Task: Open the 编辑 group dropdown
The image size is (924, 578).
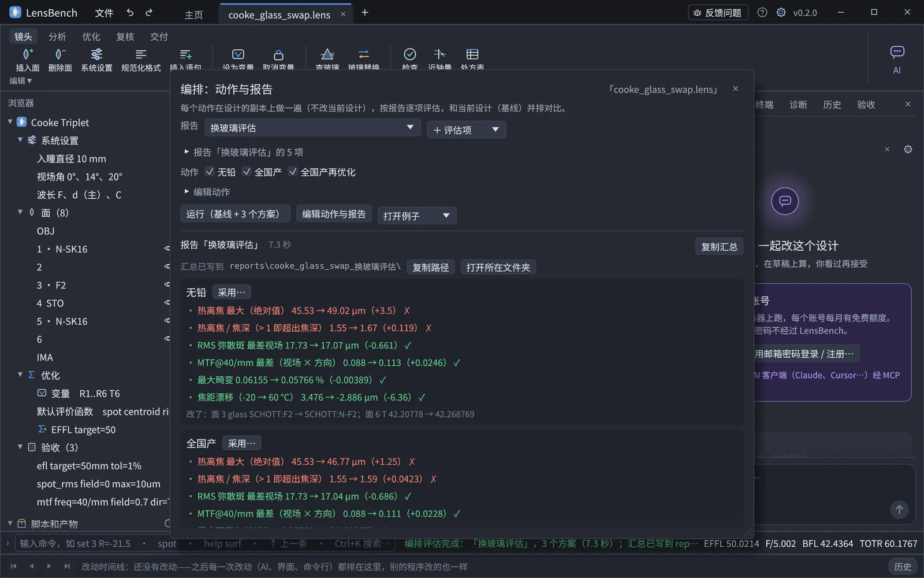Action: [21, 81]
